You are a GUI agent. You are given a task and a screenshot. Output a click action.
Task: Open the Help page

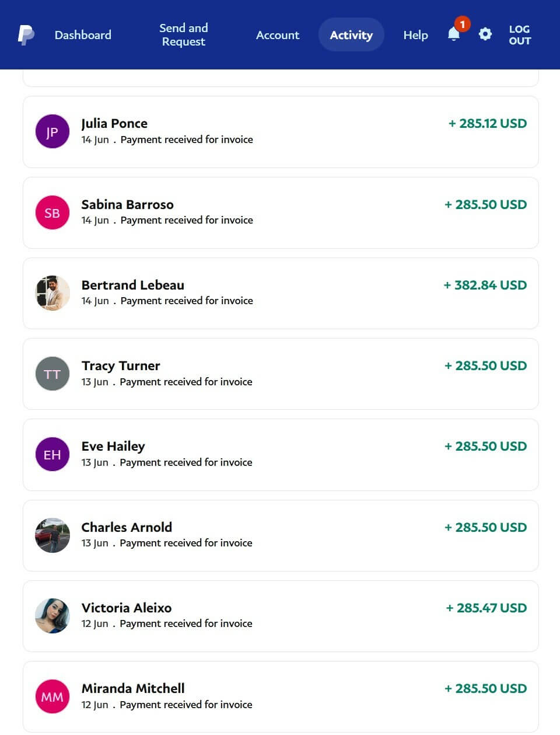415,35
